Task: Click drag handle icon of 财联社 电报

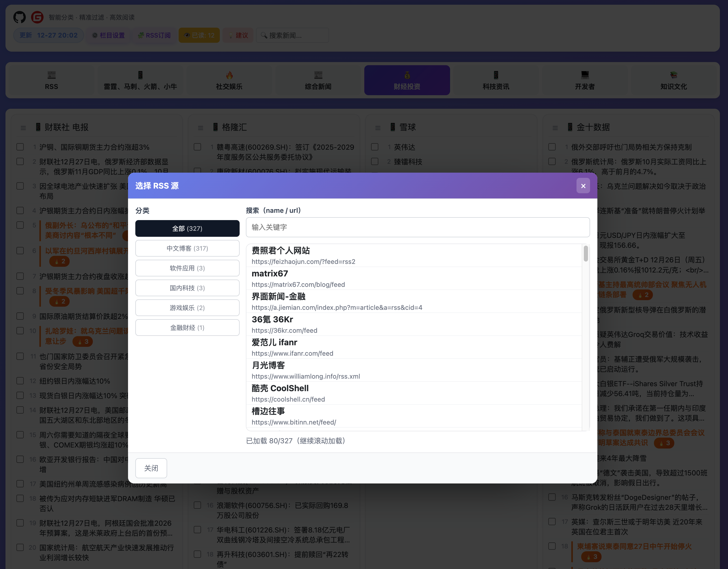Action: [23, 128]
